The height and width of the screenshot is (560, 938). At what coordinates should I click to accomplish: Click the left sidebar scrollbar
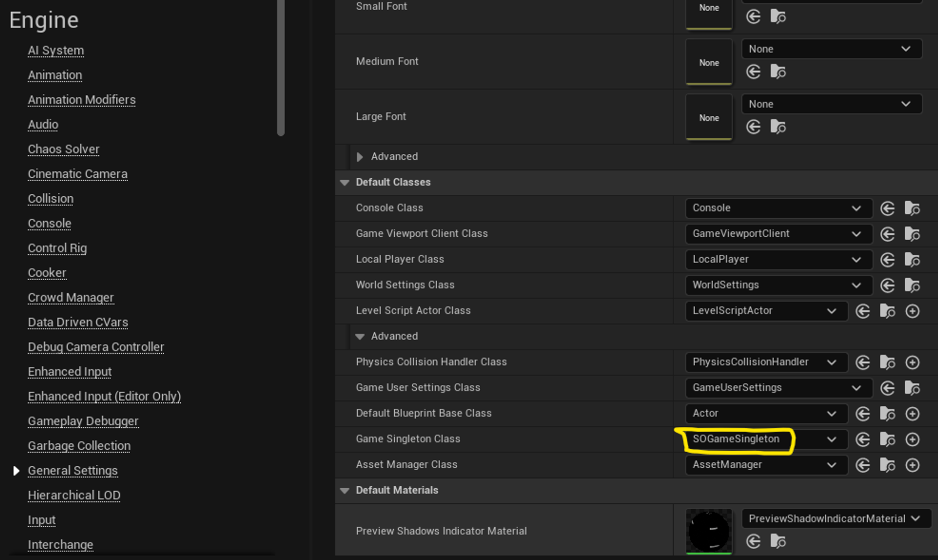pyautogui.click(x=280, y=68)
